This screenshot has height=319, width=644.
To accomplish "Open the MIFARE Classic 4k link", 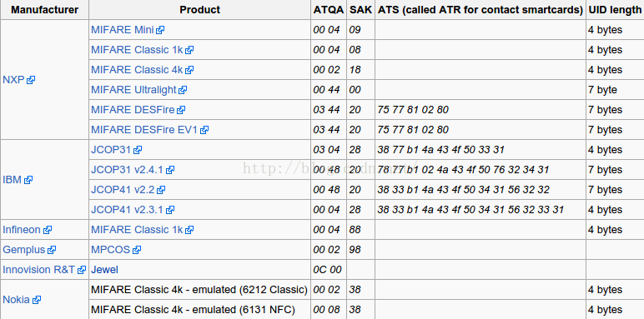I will [137, 70].
